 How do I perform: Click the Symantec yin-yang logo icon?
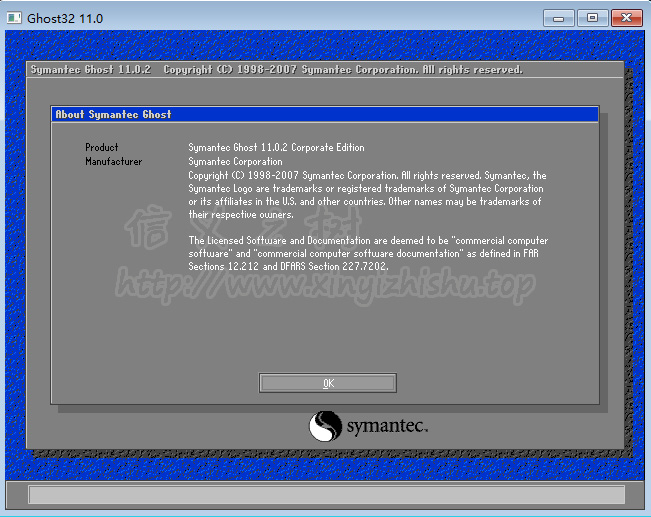(x=325, y=427)
